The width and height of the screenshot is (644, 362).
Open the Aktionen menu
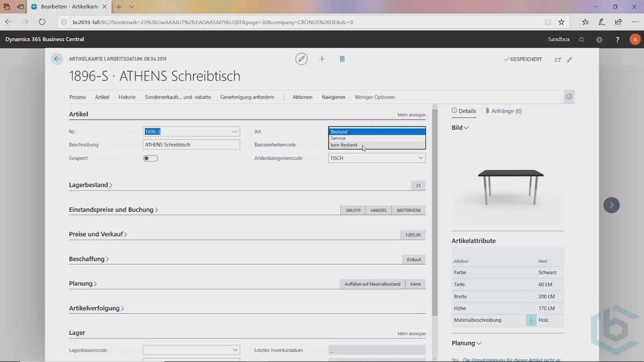[302, 97]
